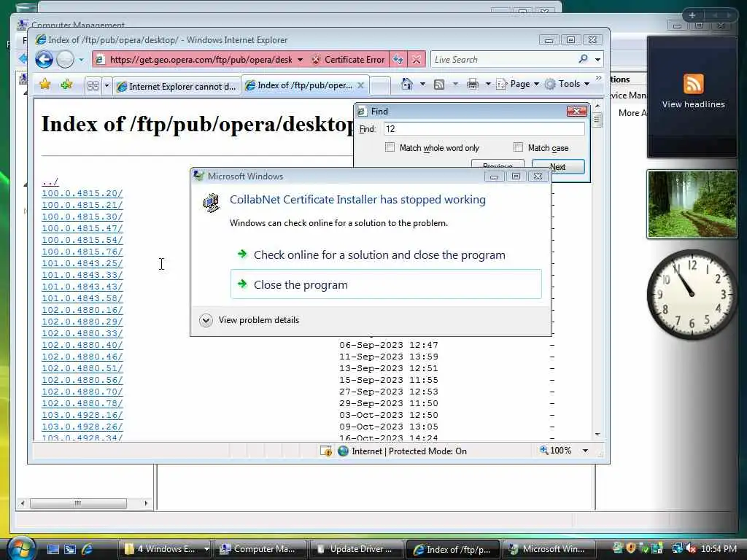Image resolution: width=747 pixels, height=560 pixels.
Task: Close the Find dialog
Action: [x=577, y=111]
